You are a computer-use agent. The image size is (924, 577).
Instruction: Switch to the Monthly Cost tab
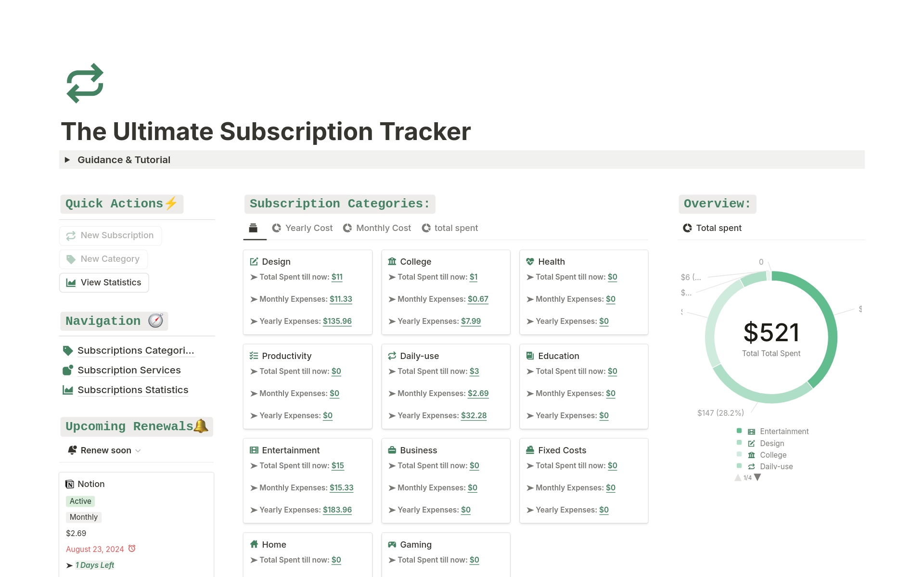(377, 228)
